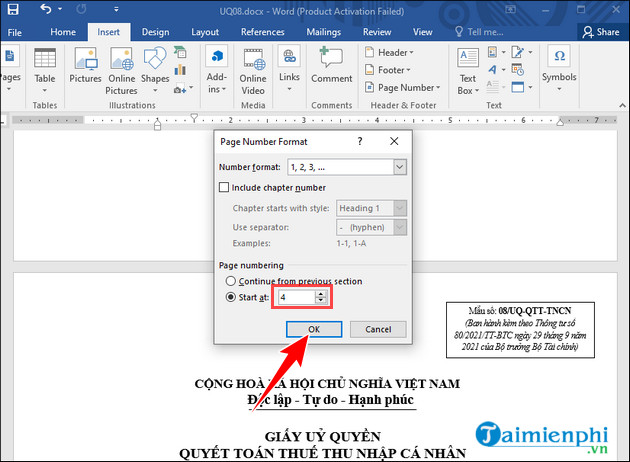This screenshot has height=462, width=630.
Task: Select the Start at radio button
Action: pos(231,297)
